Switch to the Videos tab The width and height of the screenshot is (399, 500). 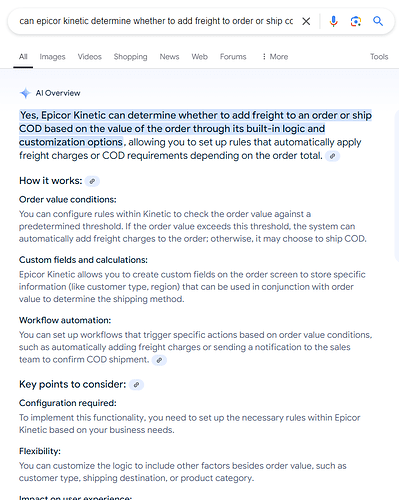click(90, 57)
